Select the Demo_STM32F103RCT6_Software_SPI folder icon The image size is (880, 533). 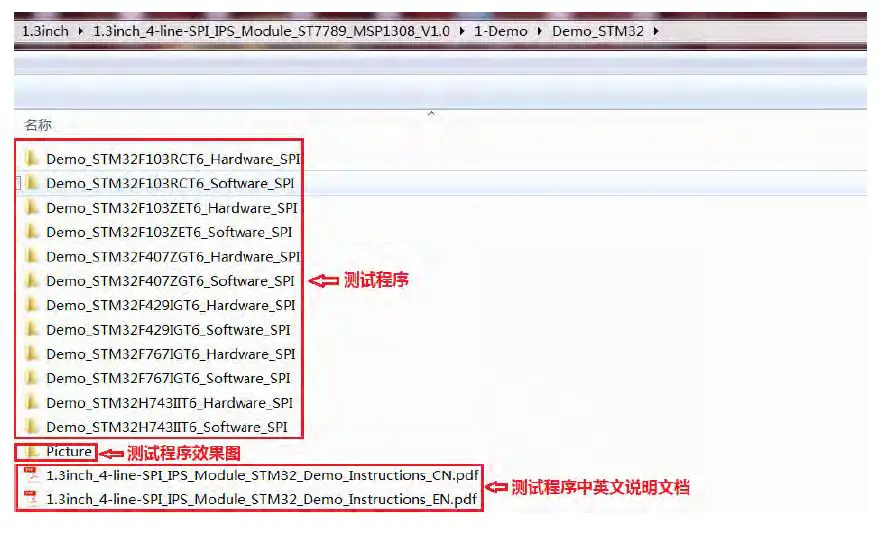(x=32, y=183)
